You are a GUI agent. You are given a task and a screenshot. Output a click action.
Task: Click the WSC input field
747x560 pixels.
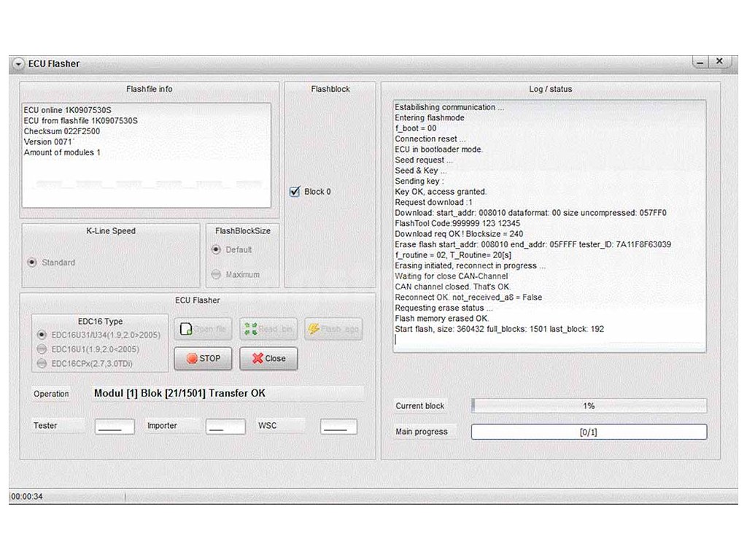338,427
